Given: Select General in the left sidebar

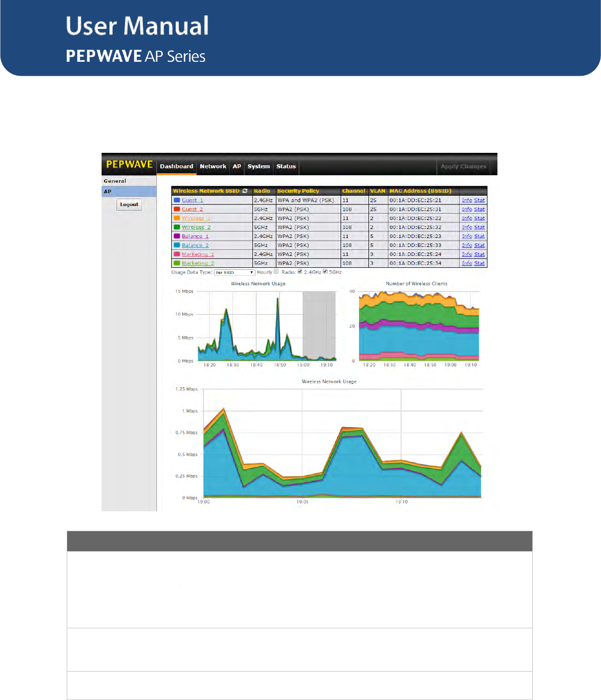Looking at the screenshot, I should 129,181.
